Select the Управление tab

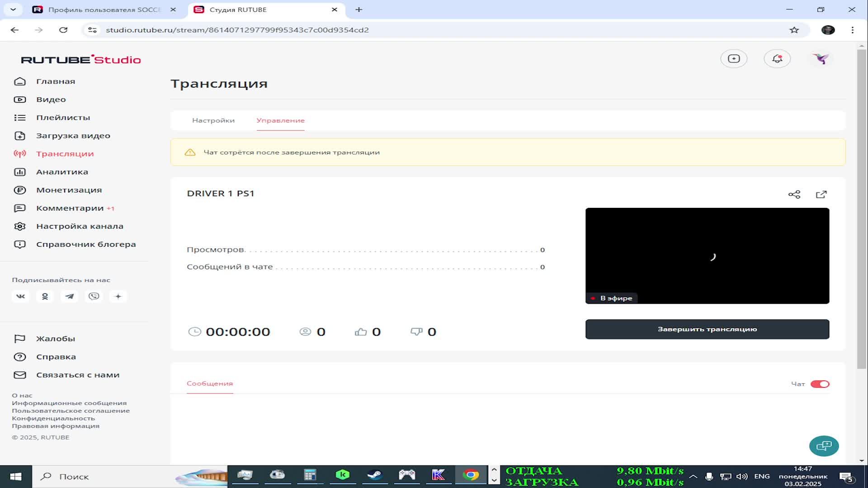point(280,120)
